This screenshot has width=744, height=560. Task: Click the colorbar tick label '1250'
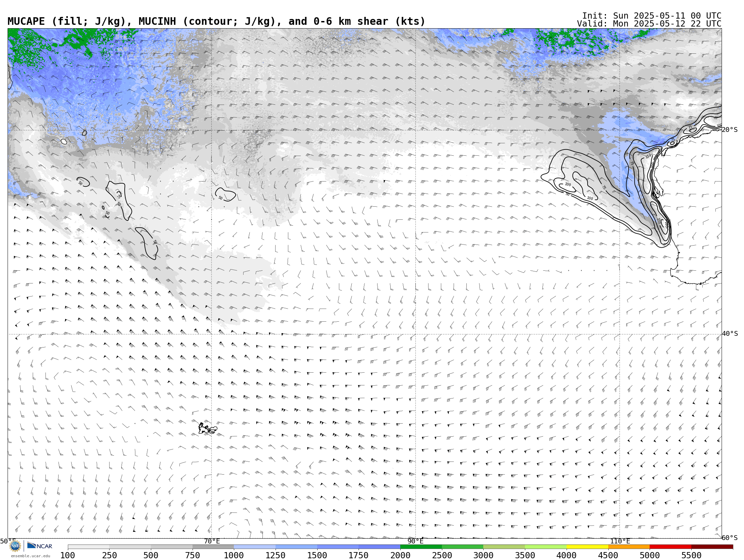(x=276, y=556)
